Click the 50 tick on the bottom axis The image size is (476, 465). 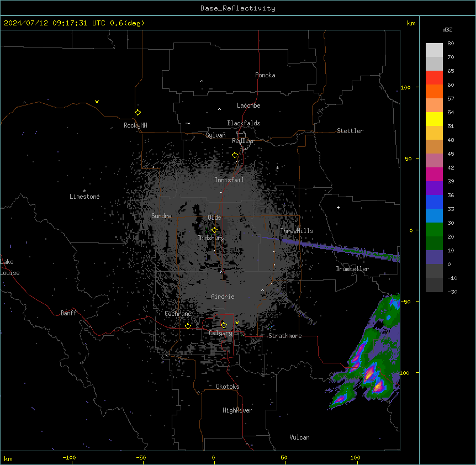[284, 457]
